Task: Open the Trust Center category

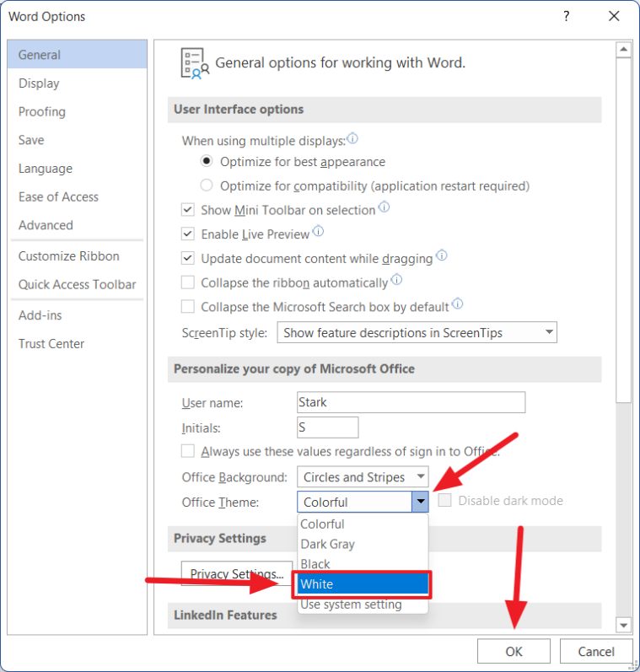Action: pyautogui.click(x=78, y=343)
